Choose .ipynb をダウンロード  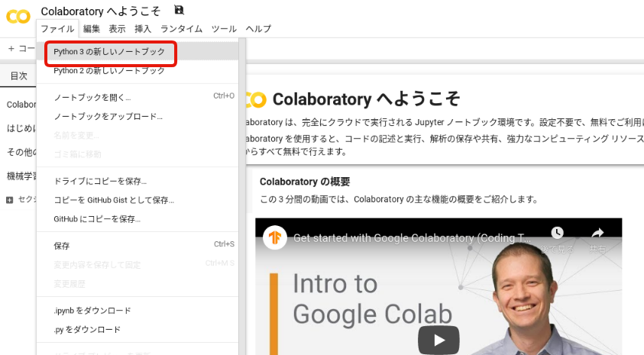pyautogui.click(x=138, y=311)
